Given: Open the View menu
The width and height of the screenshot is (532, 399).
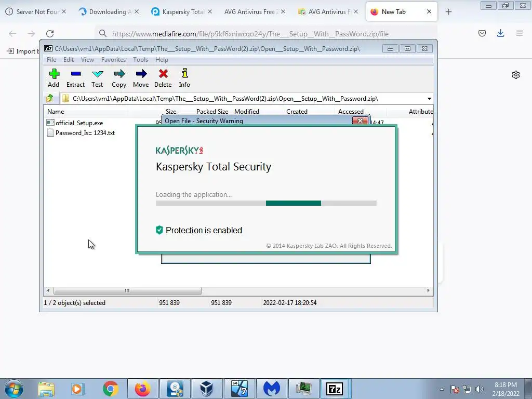Looking at the screenshot, I should [87, 60].
